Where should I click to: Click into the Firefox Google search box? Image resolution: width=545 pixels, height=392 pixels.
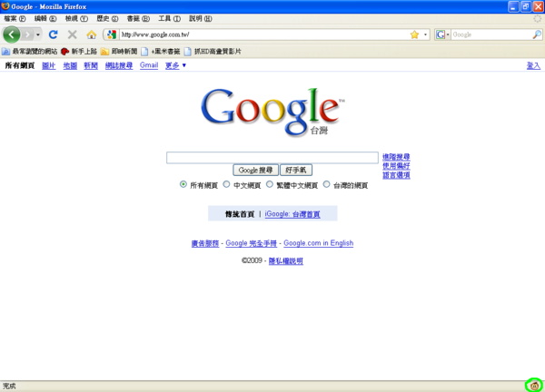point(491,34)
